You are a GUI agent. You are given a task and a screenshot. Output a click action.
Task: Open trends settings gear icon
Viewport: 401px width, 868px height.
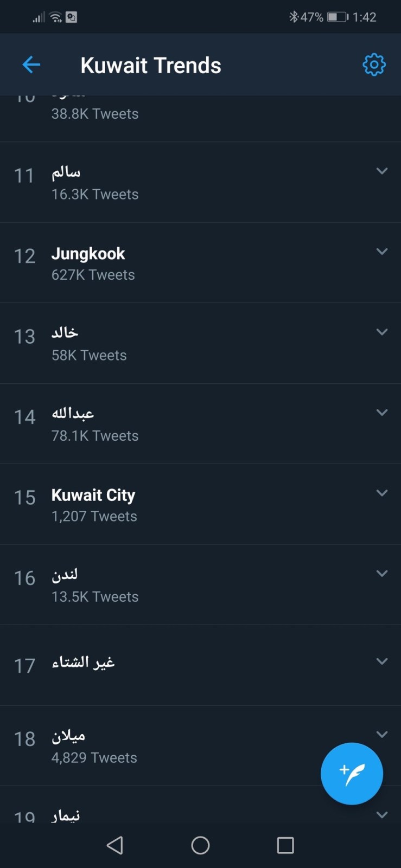pyautogui.click(x=374, y=65)
